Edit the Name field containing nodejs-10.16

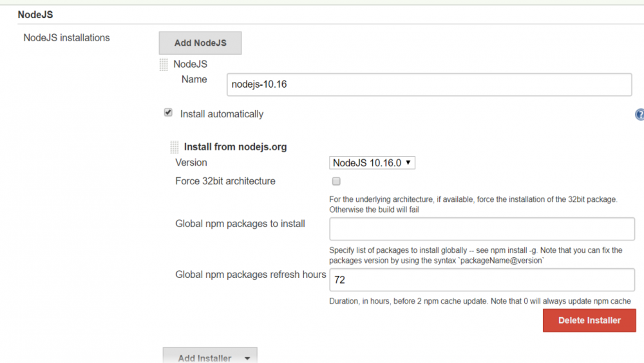coord(429,84)
